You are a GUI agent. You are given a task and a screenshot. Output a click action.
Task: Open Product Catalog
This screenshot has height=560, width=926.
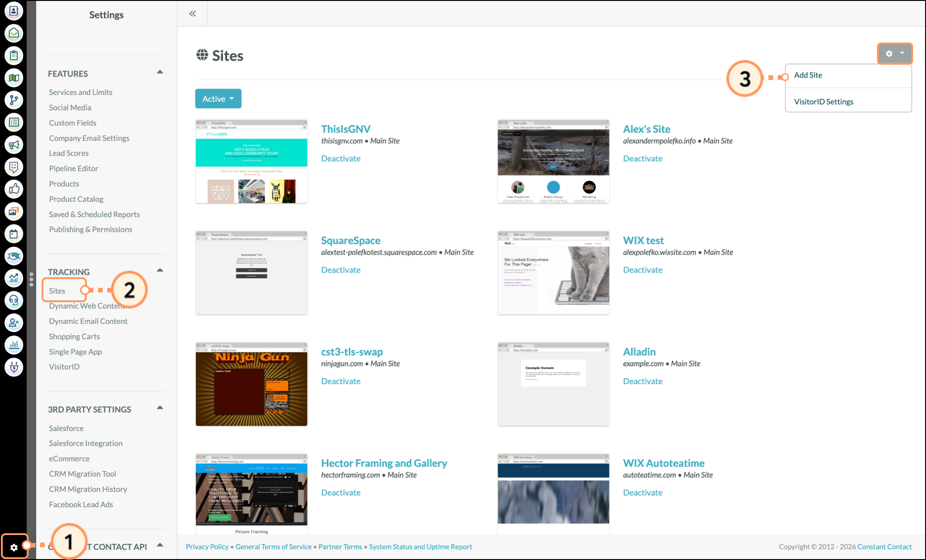pyautogui.click(x=76, y=199)
